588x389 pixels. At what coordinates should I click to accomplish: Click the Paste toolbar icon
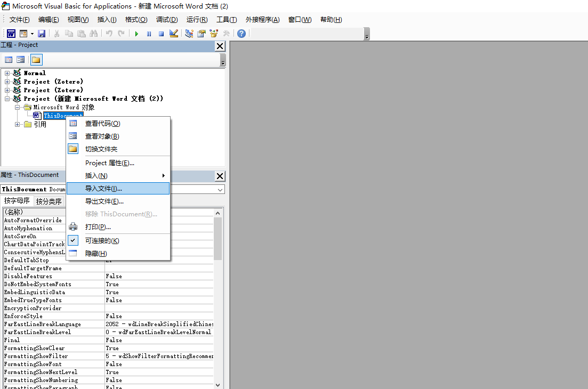tap(82, 34)
